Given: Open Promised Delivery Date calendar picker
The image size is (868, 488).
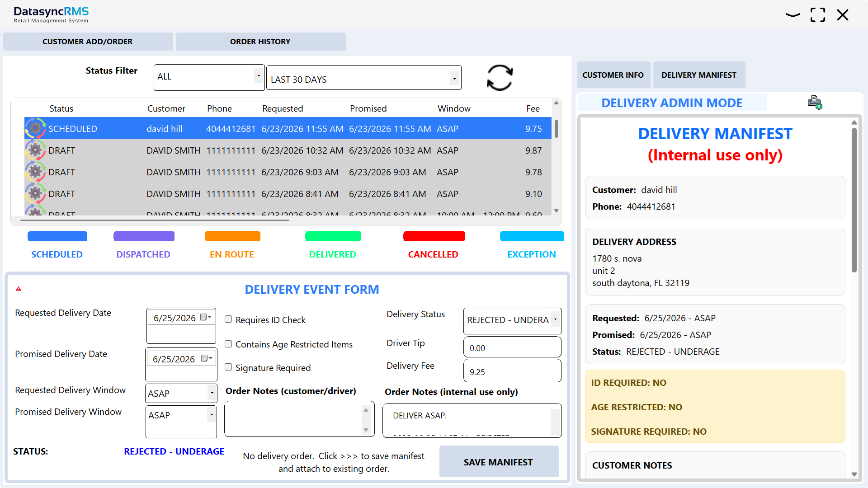Looking at the screenshot, I should (x=207, y=359).
